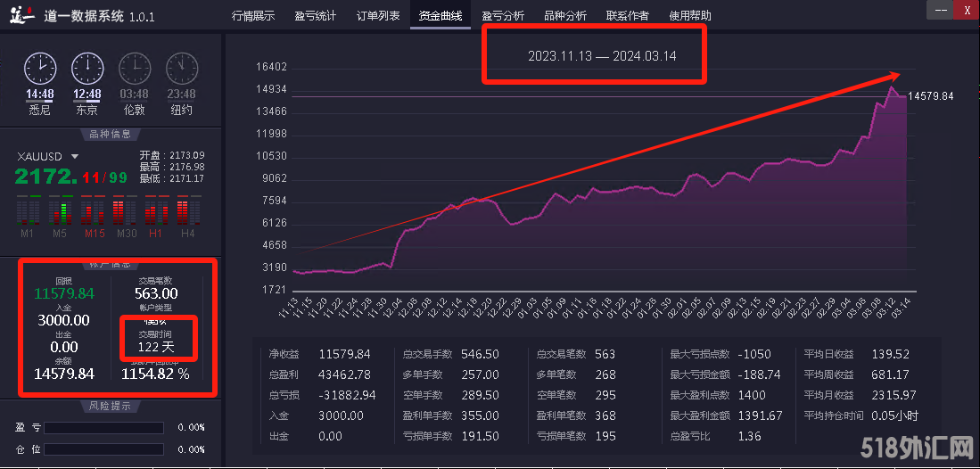Click the 平均周收益 value 681.17
Viewport: 980px width, 469px height.
(891, 375)
